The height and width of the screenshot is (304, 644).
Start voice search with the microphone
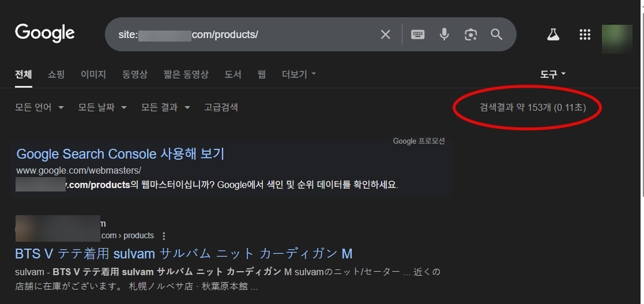[x=444, y=35]
